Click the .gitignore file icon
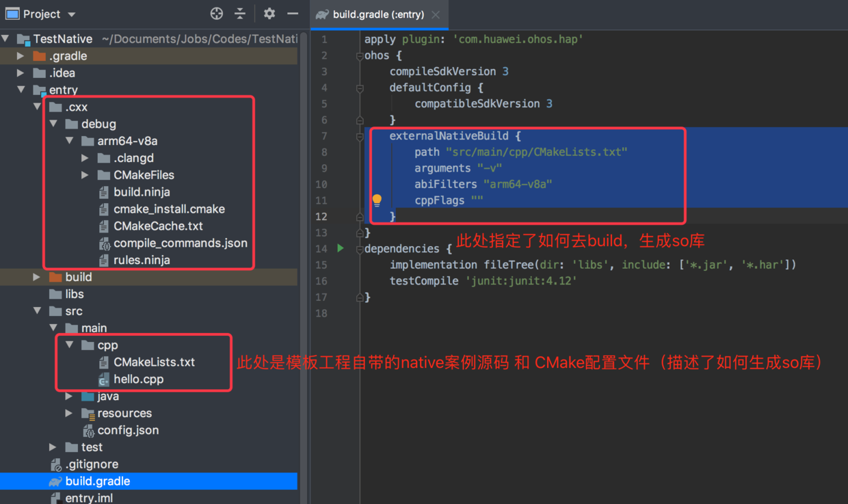This screenshot has height=504, width=848. [56, 465]
